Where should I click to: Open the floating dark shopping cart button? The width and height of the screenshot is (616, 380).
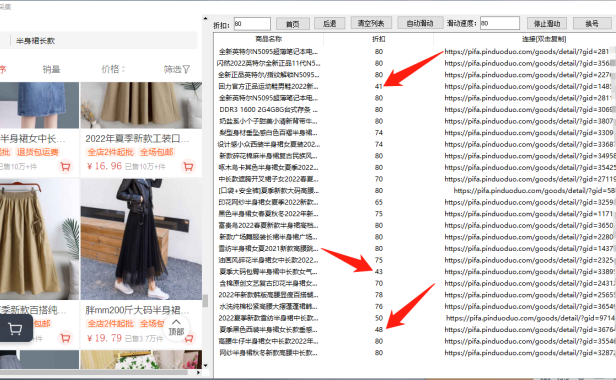(15, 328)
